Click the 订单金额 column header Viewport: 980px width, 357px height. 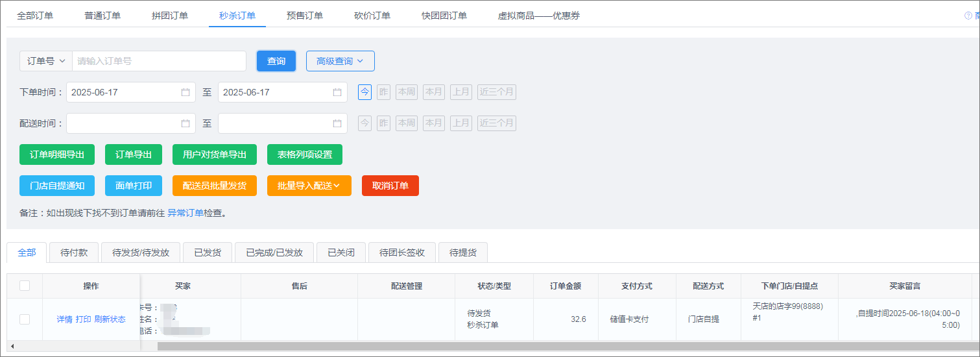pyautogui.click(x=566, y=286)
